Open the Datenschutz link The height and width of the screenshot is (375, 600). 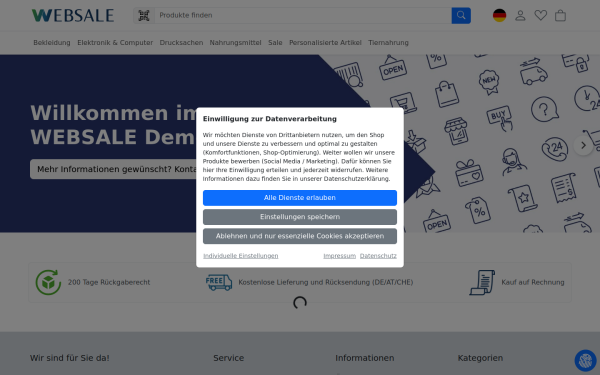coord(378,256)
